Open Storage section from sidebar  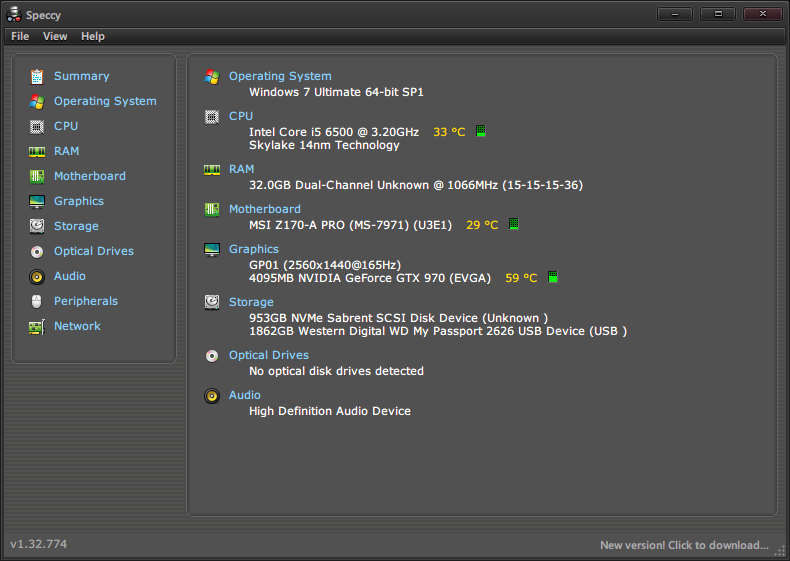click(x=76, y=226)
